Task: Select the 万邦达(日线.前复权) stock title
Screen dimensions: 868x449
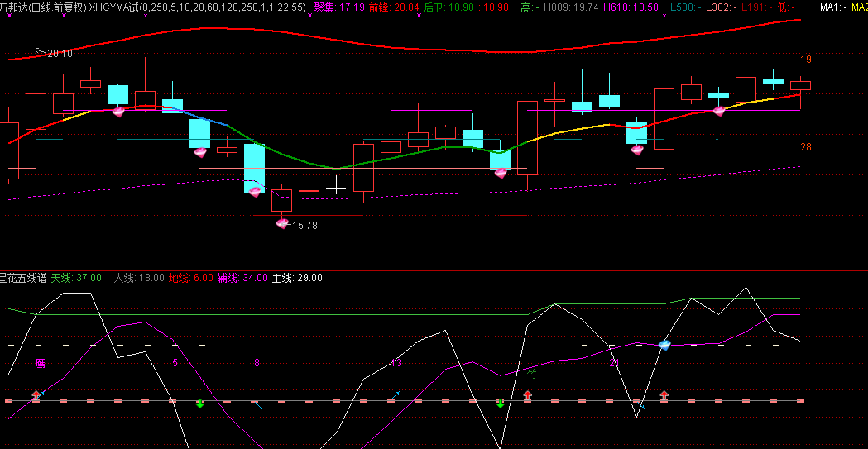Action: pos(44,7)
